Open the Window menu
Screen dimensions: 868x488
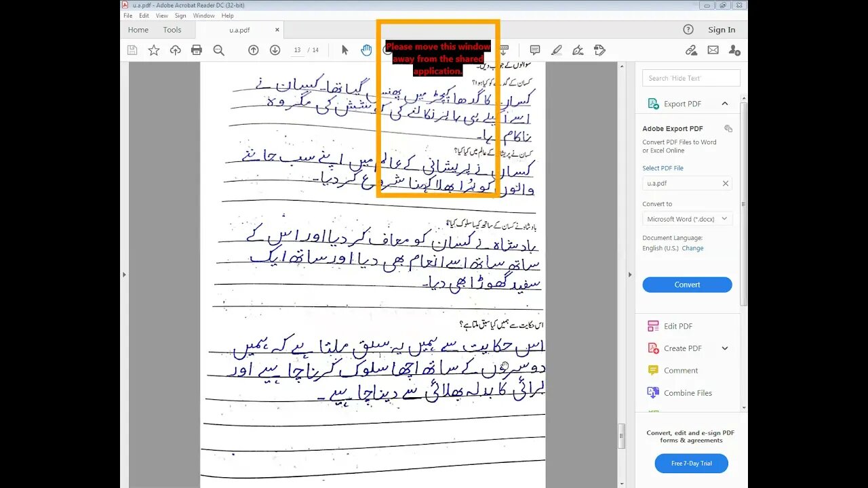[203, 16]
